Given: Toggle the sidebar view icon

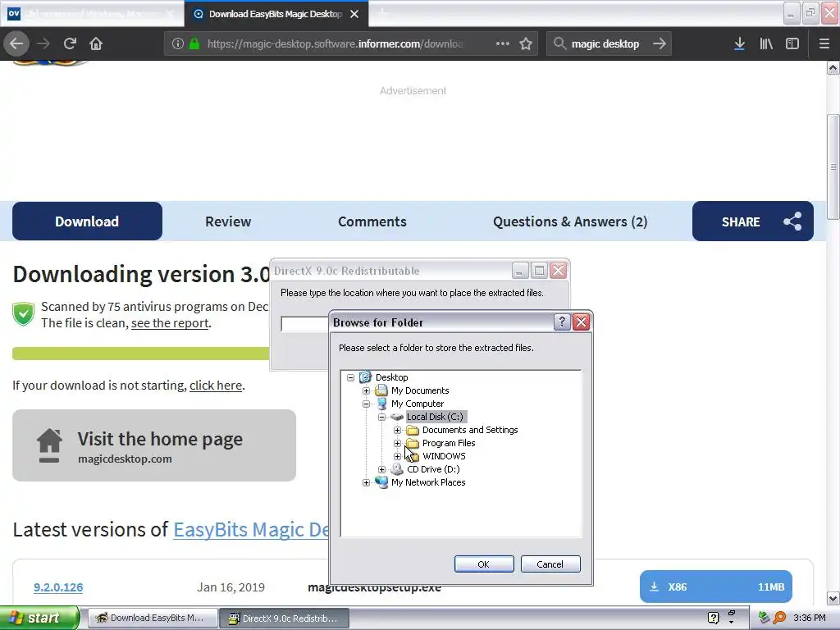Looking at the screenshot, I should pyautogui.click(x=792, y=43).
